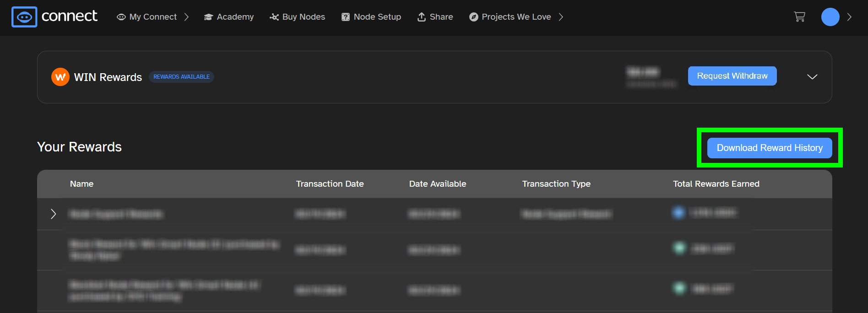Open the shopping cart
Screen dimensions: 868x313
(x=799, y=17)
